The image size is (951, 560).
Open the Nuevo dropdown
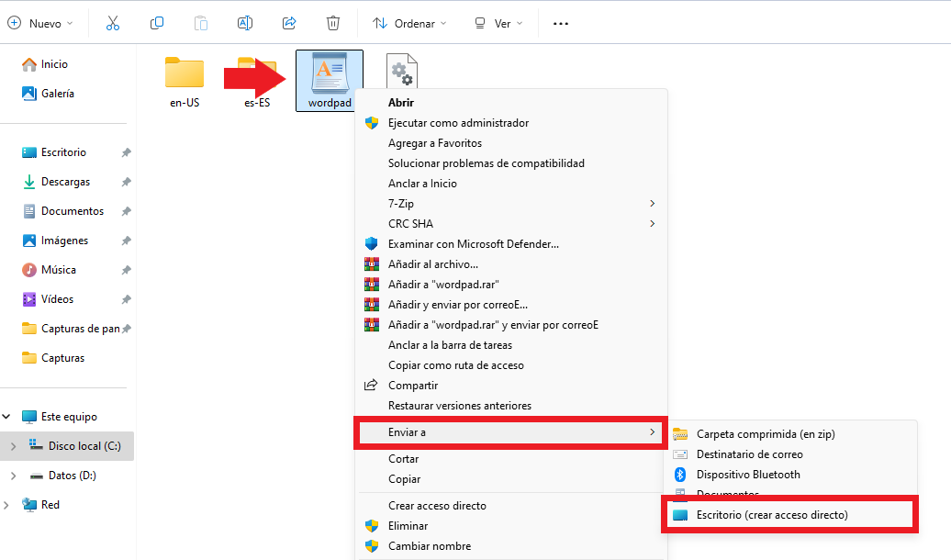40,24
